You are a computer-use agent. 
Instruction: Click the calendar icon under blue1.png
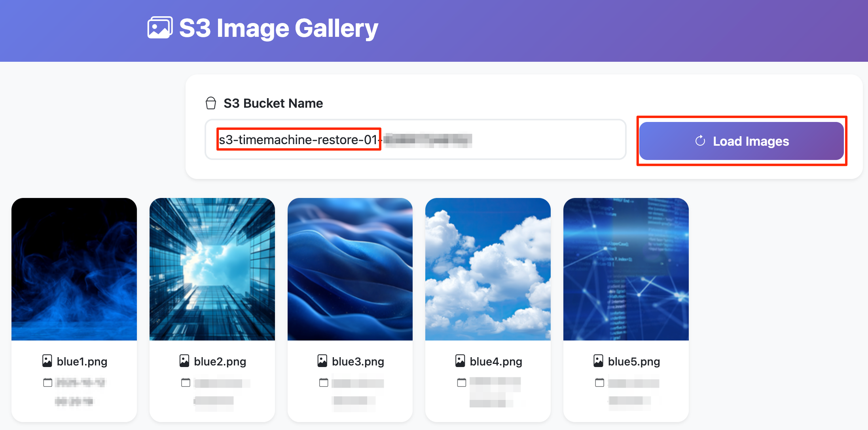(47, 382)
